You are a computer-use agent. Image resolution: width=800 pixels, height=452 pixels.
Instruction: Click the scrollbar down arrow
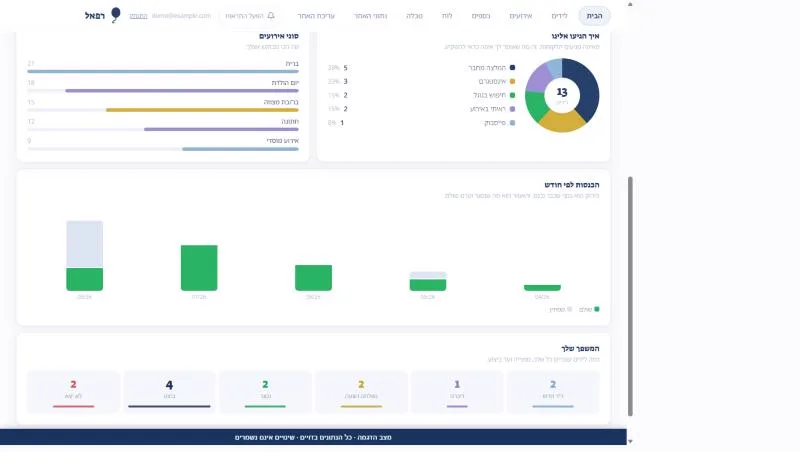pos(630,441)
